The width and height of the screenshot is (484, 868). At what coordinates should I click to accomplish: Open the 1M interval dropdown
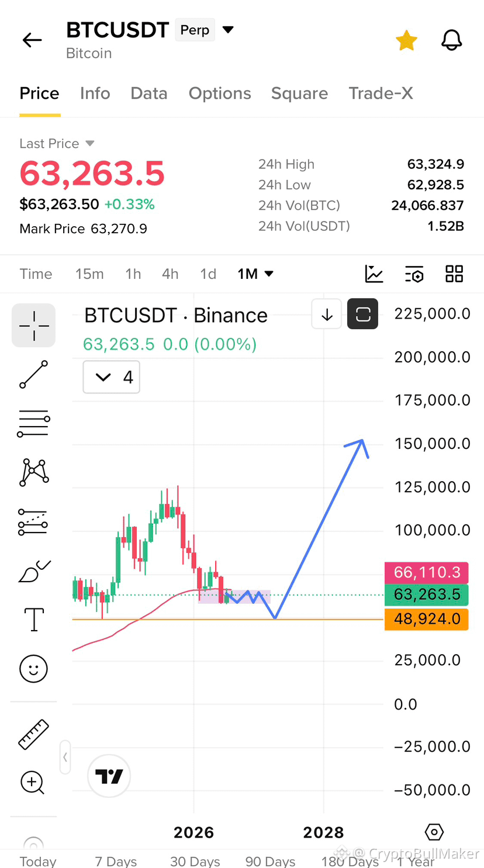255,274
